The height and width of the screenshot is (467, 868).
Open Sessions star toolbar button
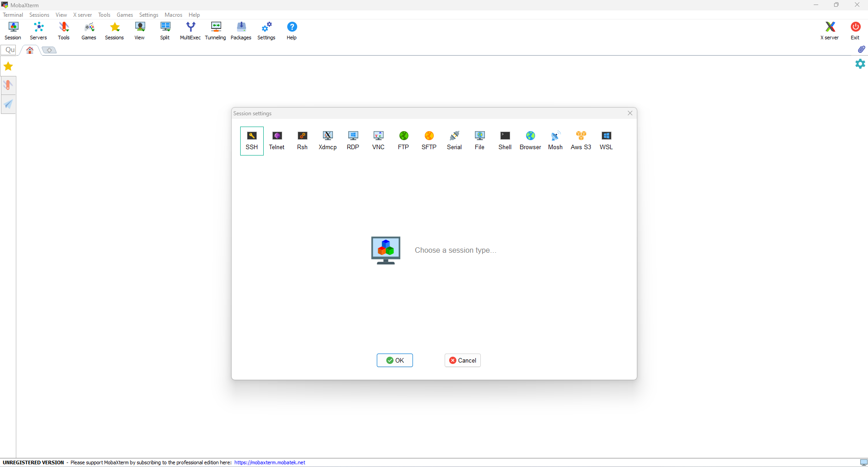114,31
